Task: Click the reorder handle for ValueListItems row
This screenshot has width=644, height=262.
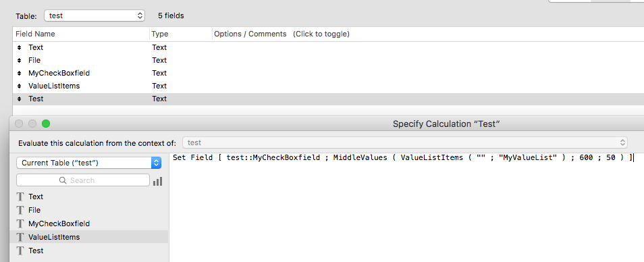Action: click(x=20, y=86)
